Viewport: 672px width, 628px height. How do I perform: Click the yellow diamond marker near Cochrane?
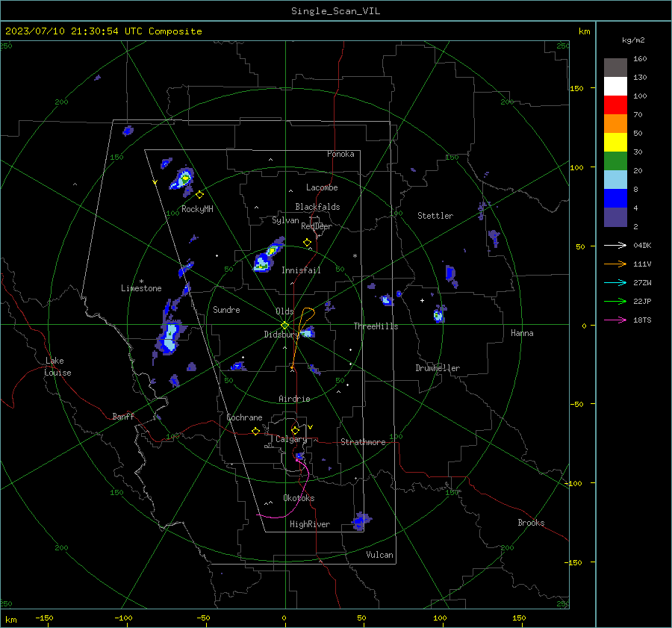(x=256, y=431)
